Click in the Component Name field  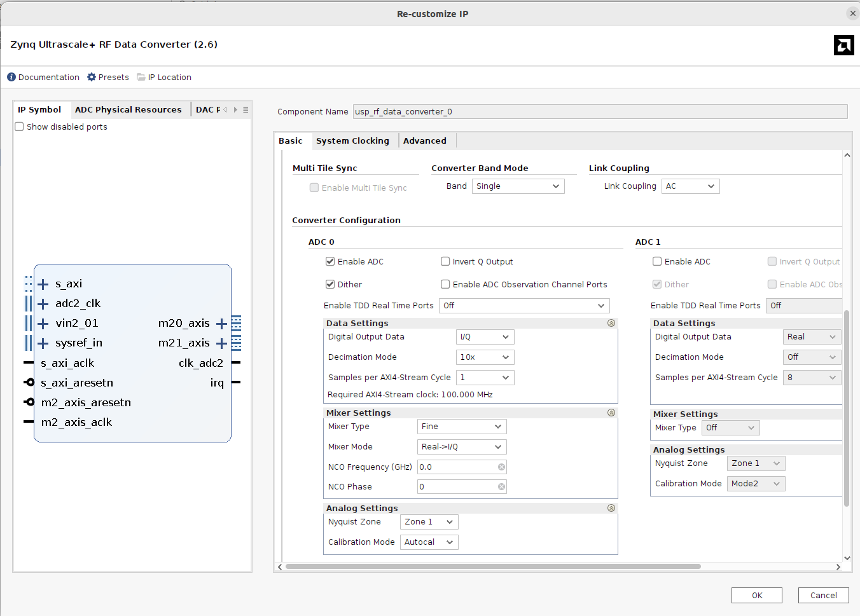[600, 112]
